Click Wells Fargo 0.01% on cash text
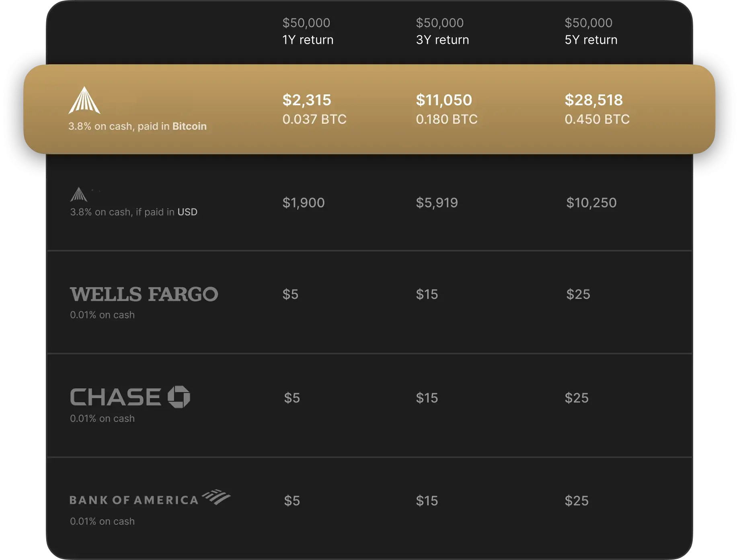Screen dimensions: 739x560 coord(102,315)
